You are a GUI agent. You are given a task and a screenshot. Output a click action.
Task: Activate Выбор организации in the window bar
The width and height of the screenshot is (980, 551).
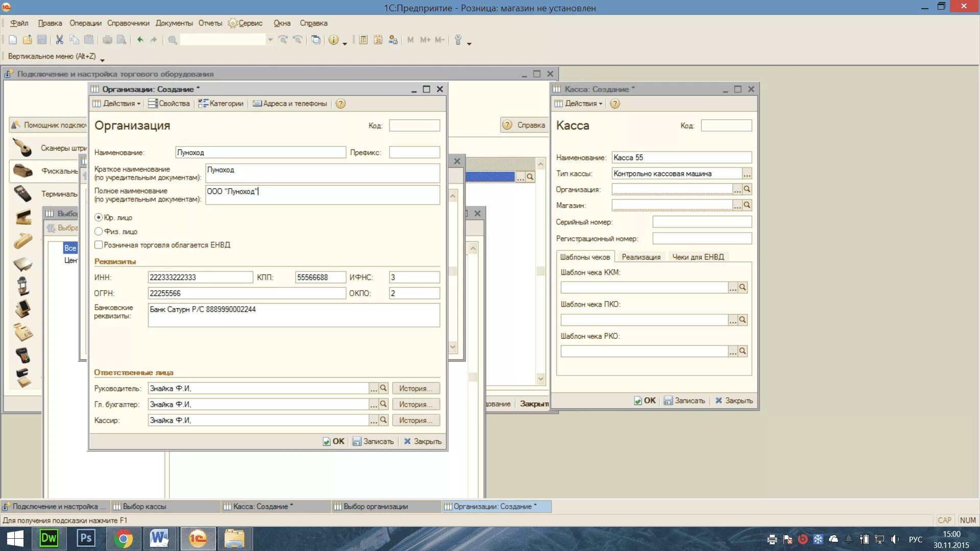click(386, 507)
